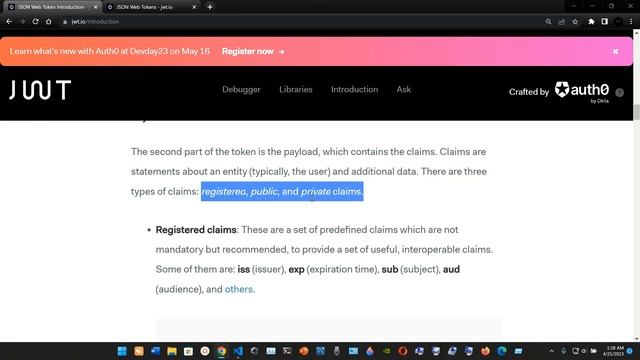Image resolution: width=640 pixels, height=360 pixels.
Task: Click the browser forward arrow
Action: tap(22, 22)
